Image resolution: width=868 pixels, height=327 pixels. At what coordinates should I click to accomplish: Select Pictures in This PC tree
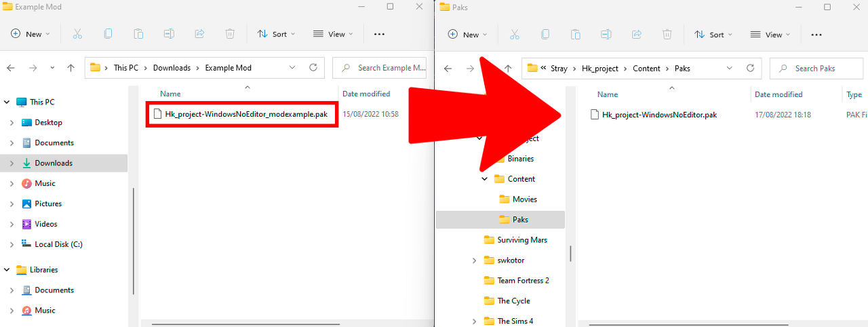[48, 204]
